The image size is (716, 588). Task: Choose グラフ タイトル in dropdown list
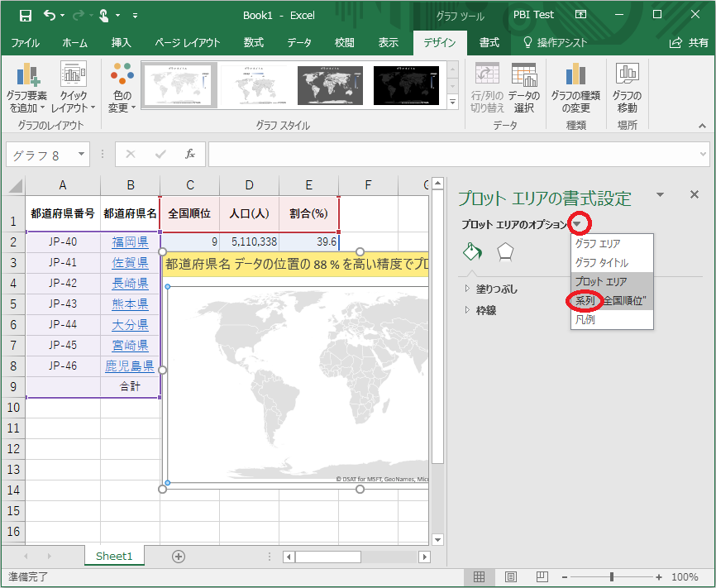[x=612, y=263]
